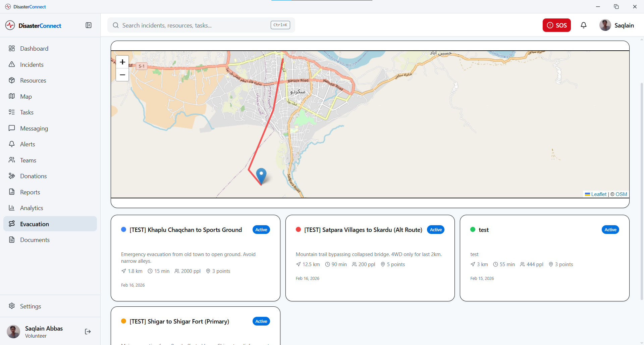
Task: Open the Messaging section
Action: (34, 129)
